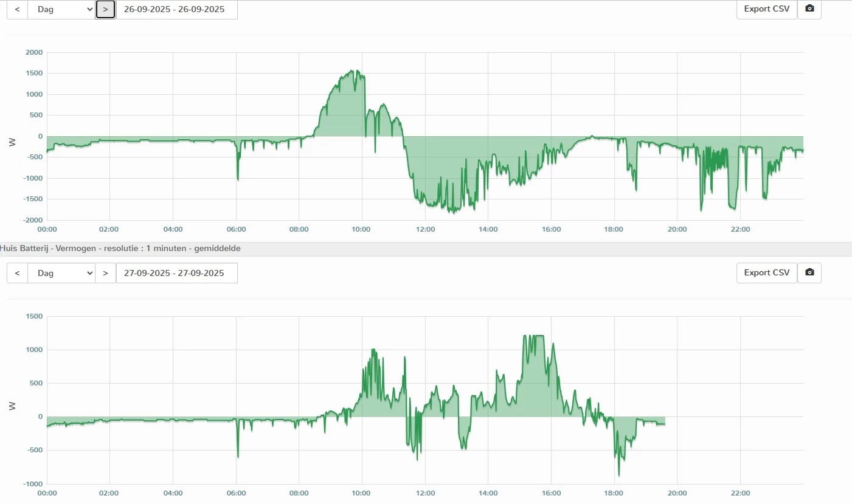Viewport: 852px width, 504px height.
Task: Select W axis unit on 26-09-2025 chart
Action: click(12, 142)
